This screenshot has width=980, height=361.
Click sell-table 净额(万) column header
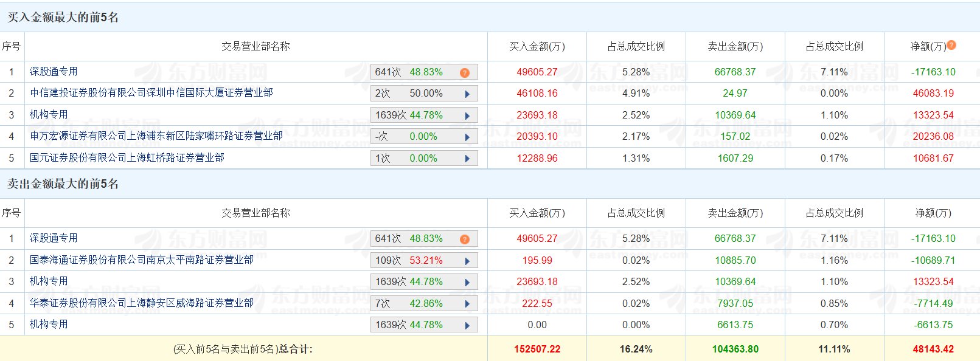tap(933, 213)
